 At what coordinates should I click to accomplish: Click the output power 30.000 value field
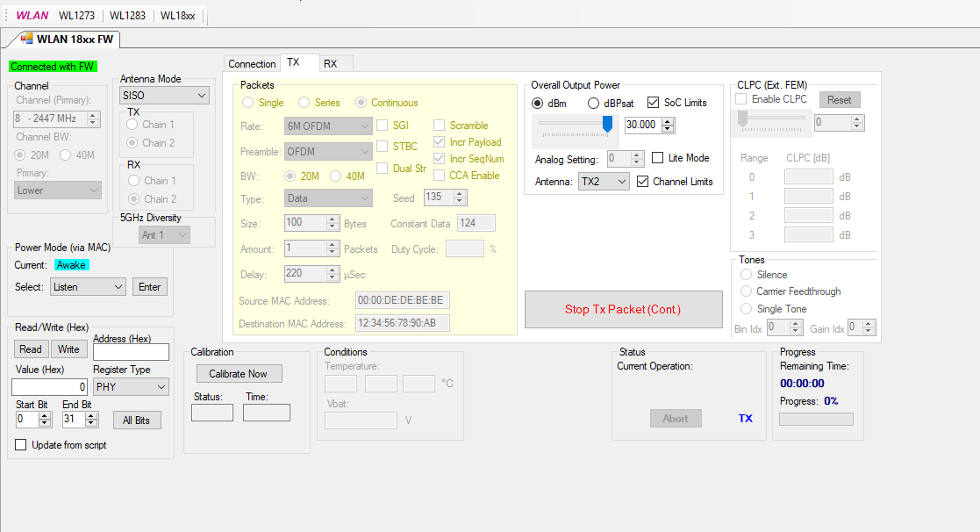tap(649, 125)
